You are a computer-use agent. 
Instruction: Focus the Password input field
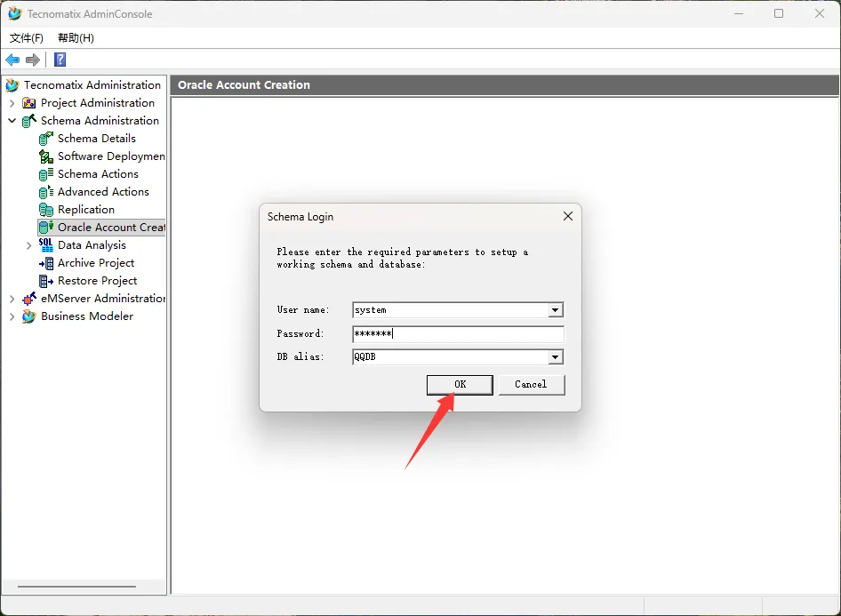pyautogui.click(x=458, y=333)
